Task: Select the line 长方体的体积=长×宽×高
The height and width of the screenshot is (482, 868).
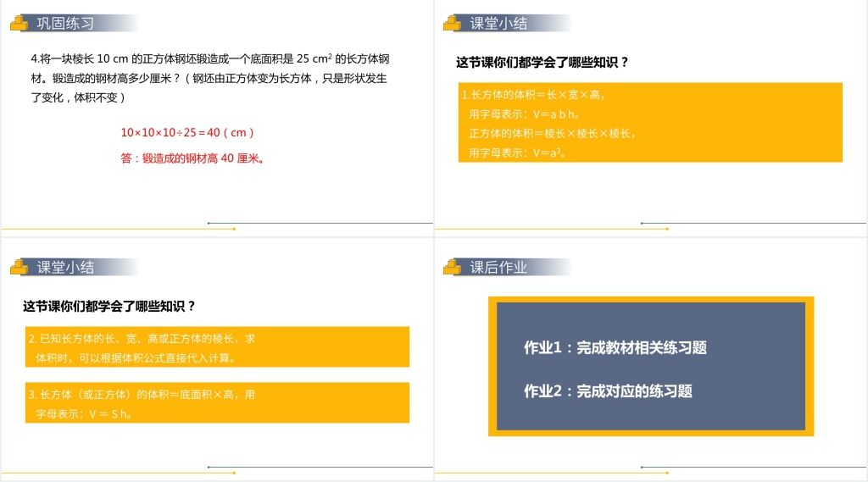Action: [x=532, y=94]
